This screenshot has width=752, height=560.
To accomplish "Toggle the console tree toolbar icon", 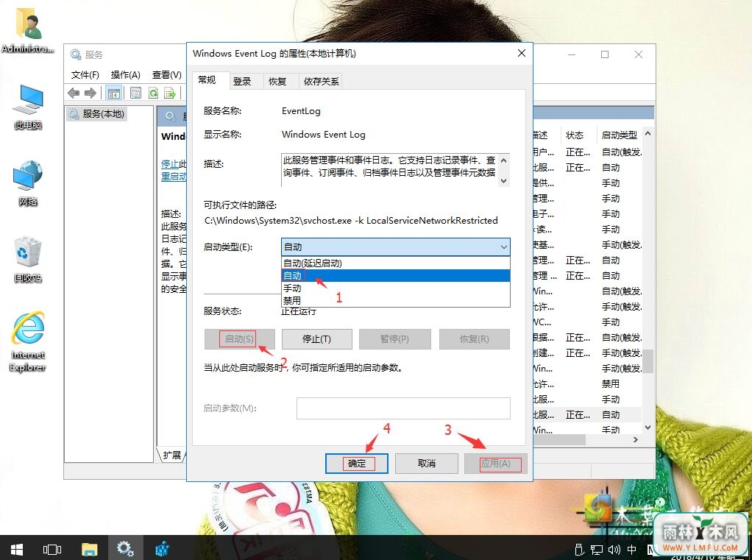I will [x=113, y=93].
